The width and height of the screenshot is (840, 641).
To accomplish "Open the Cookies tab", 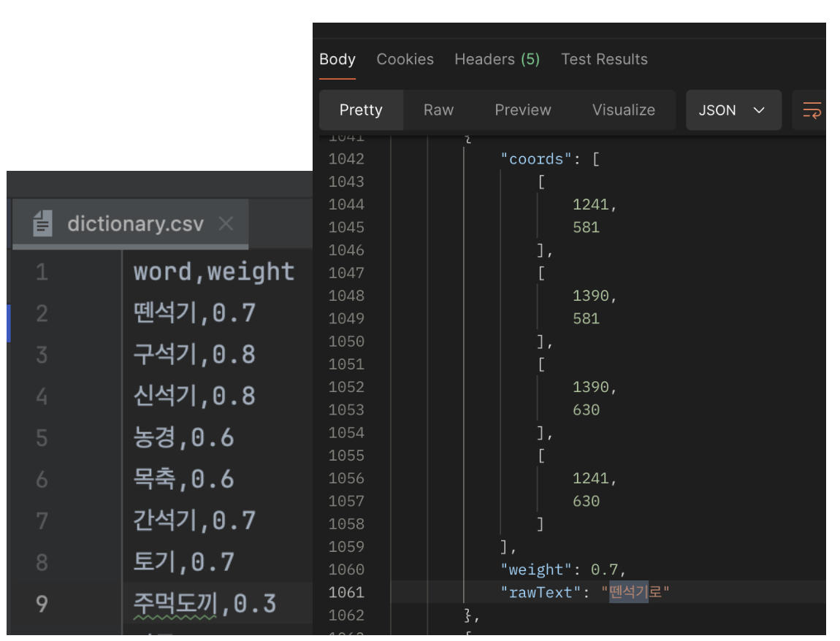I will (405, 59).
